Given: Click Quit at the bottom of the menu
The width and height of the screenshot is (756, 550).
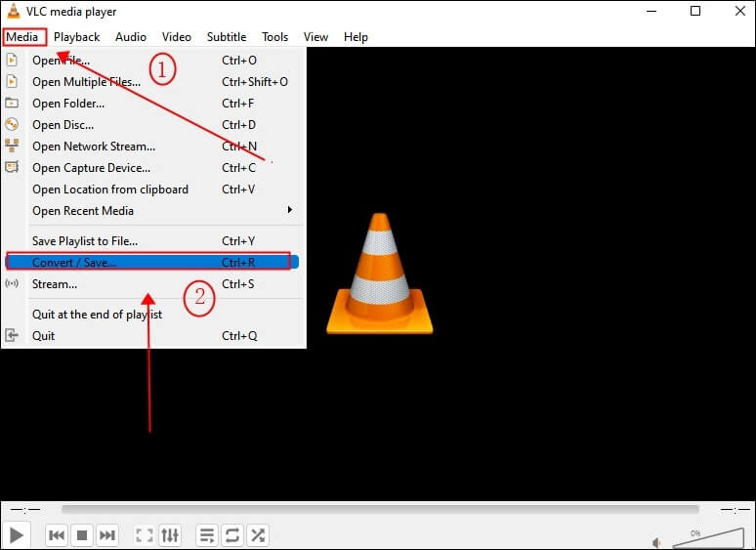Looking at the screenshot, I should pos(44,336).
